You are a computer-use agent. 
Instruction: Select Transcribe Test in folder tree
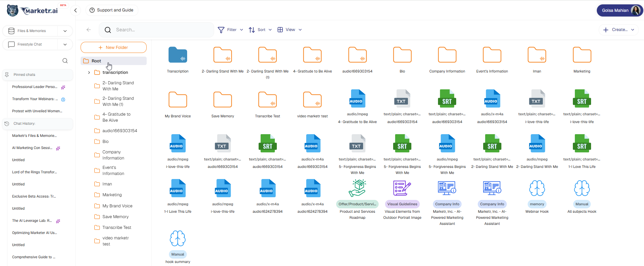point(117,227)
